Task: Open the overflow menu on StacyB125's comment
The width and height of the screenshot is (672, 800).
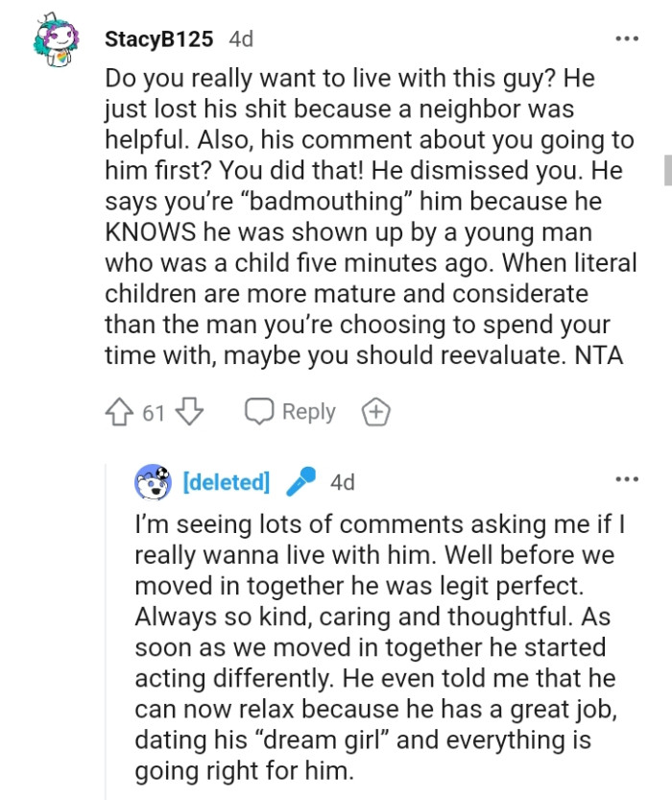Action: (x=628, y=36)
